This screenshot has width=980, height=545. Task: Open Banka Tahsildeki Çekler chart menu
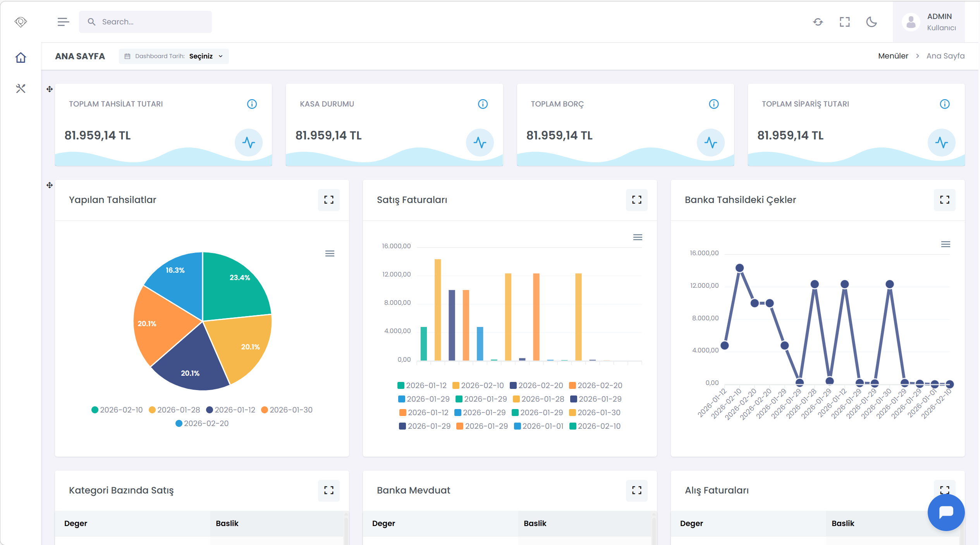point(946,244)
